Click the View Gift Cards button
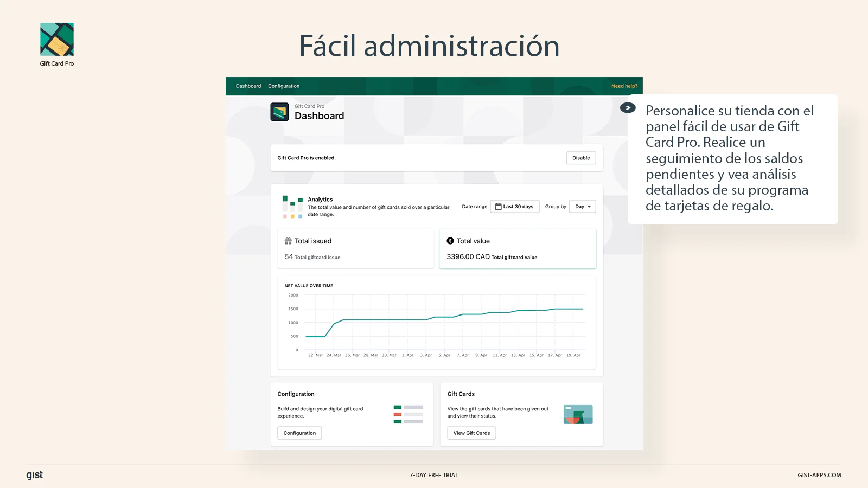Viewport: 868px width, 488px height. (x=471, y=433)
